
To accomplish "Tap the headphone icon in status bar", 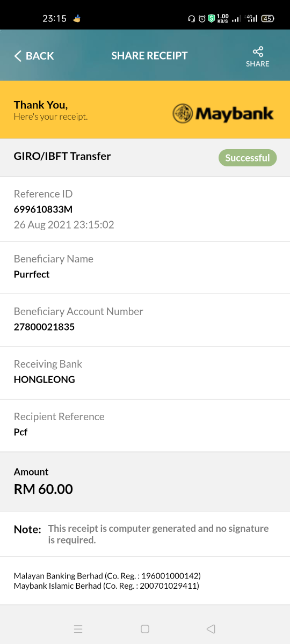I will coord(191,19).
